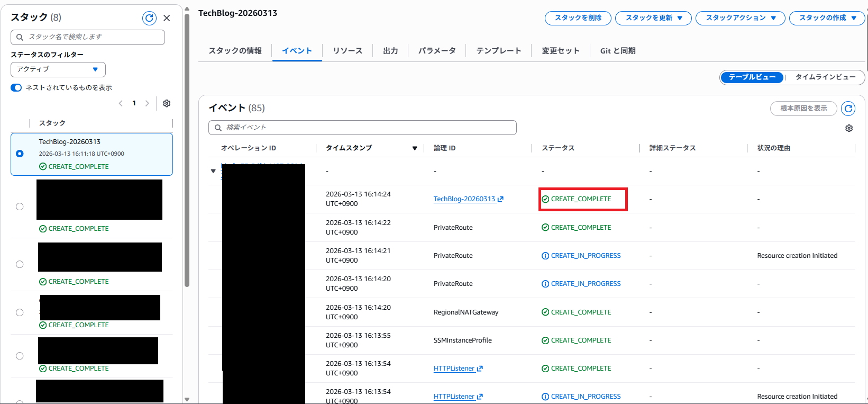Toggle the nested stacks display switch
This screenshot has height=404, width=868.
tap(16, 88)
